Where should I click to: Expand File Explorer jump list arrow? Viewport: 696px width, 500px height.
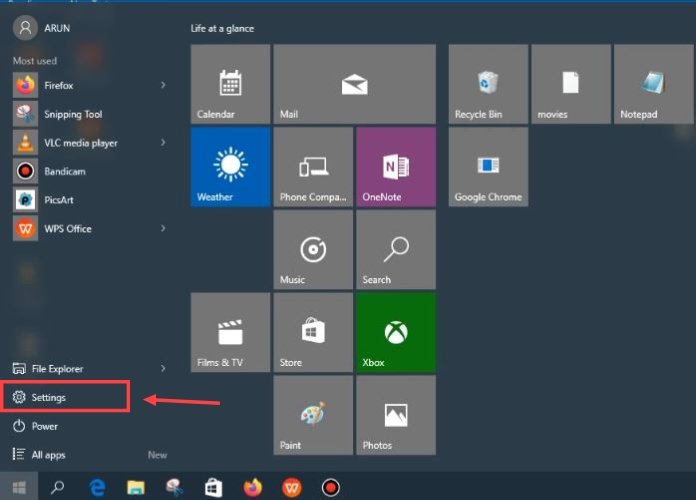click(x=163, y=368)
